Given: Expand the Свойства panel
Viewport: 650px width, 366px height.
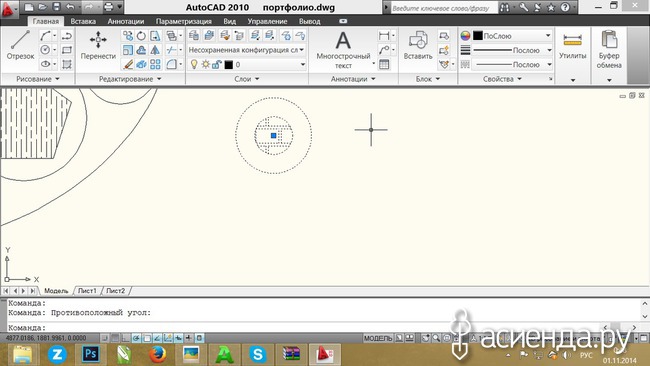Looking at the screenshot, I should [x=502, y=79].
